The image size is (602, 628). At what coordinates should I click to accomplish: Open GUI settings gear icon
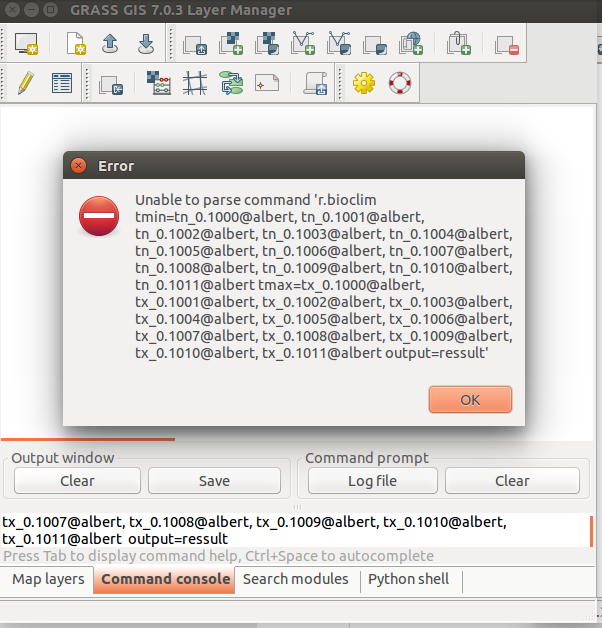click(x=364, y=83)
